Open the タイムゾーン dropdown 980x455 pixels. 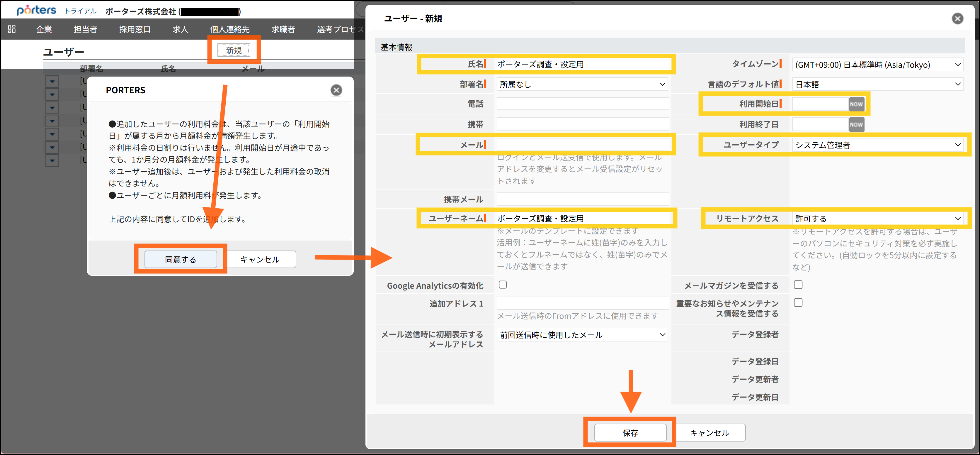[x=877, y=65]
